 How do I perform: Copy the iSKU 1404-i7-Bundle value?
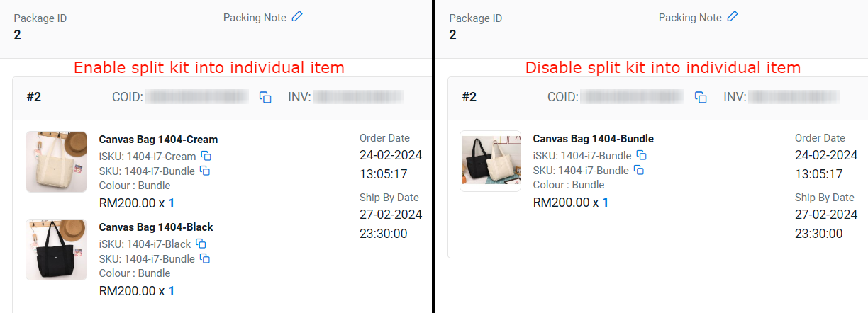(641, 155)
